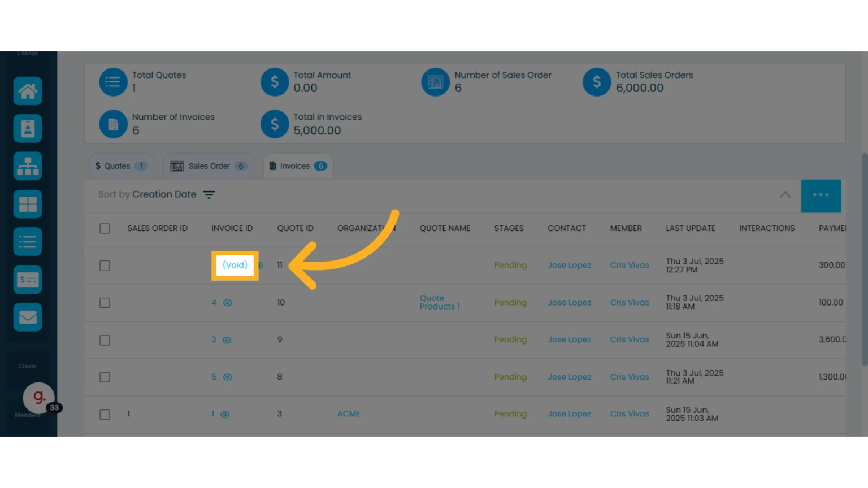This screenshot has width=868, height=488.
Task: Open the three-dot more options button
Action: [x=821, y=195]
